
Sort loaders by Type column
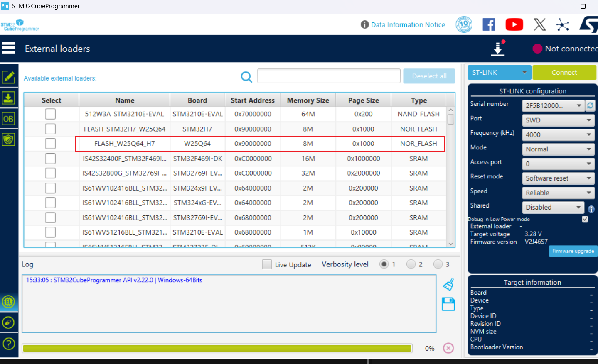click(x=419, y=100)
